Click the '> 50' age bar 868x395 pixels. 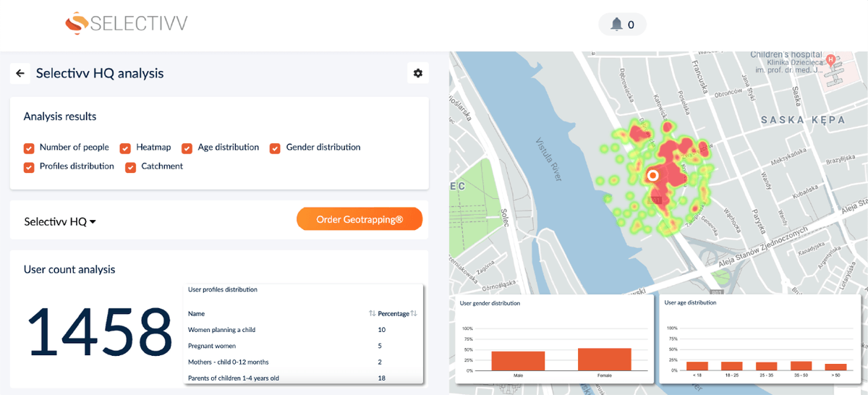(x=835, y=367)
